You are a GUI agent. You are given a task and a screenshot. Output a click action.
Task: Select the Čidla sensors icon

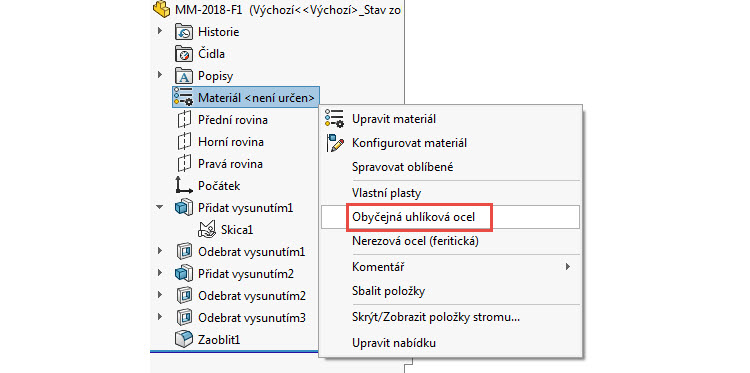(x=184, y=54)
